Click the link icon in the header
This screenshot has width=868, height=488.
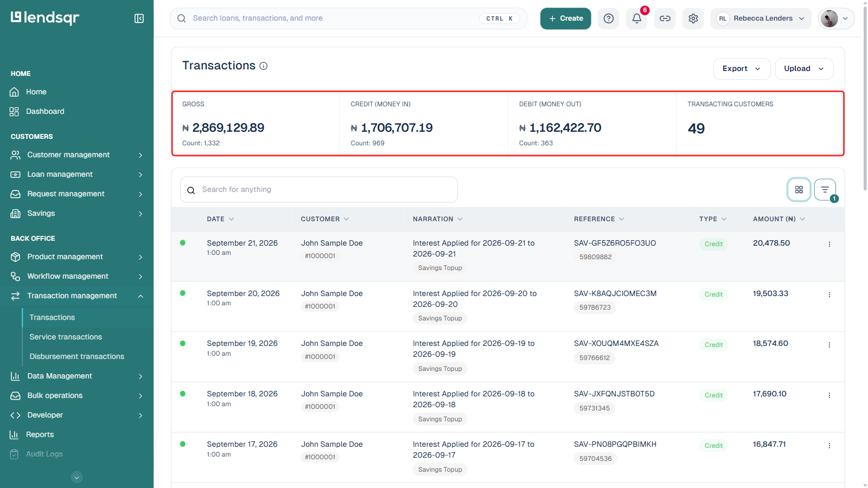(x=665, y=18)
